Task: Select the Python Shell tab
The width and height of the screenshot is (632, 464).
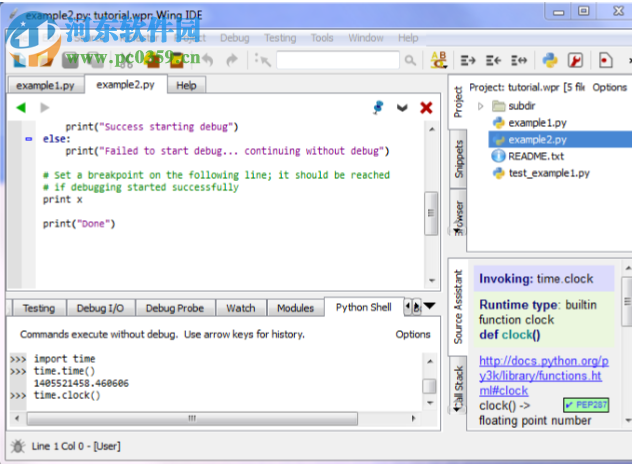Action: (x=364, y=307)
